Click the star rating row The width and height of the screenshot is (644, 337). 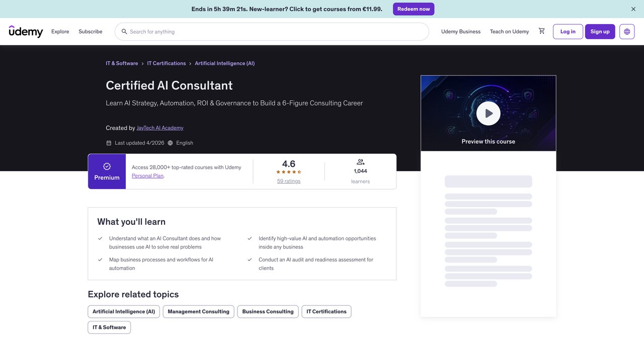(x=289, y=172)
